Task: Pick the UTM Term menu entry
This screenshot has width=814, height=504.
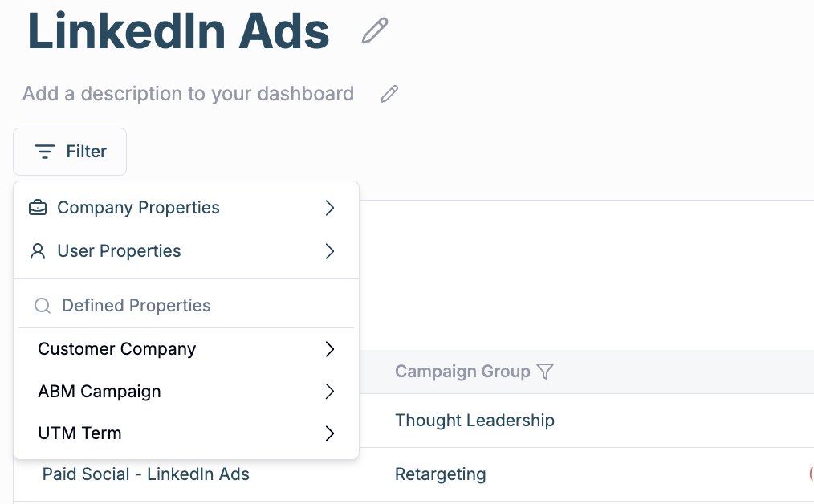Action: [80, 433]
